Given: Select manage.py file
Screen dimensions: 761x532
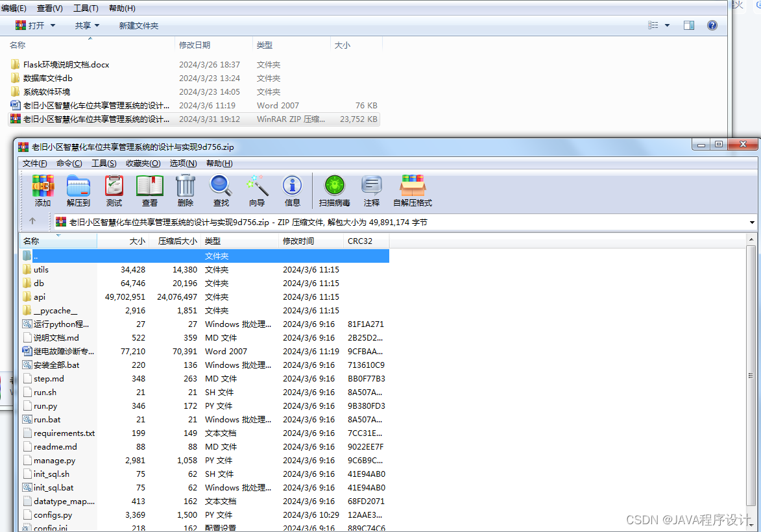Looking at the screenshot, I should point(204,460).
